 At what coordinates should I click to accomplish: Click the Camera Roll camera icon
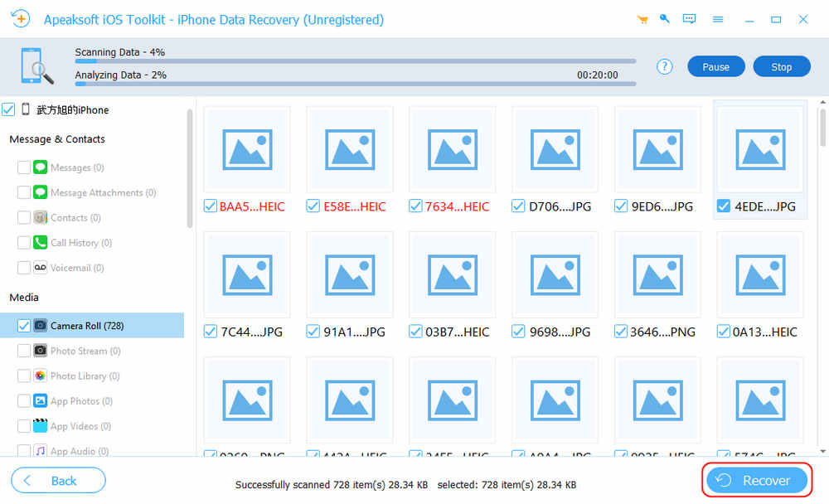40,325
